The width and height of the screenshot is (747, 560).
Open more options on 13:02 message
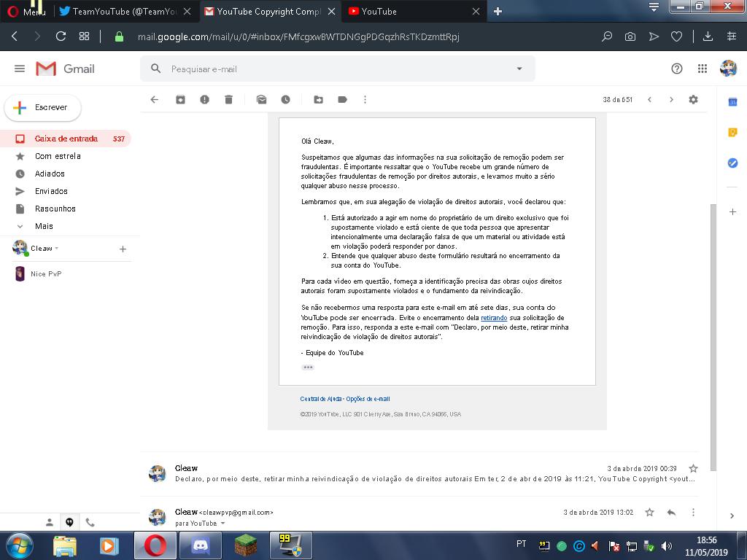pos(693,513)
